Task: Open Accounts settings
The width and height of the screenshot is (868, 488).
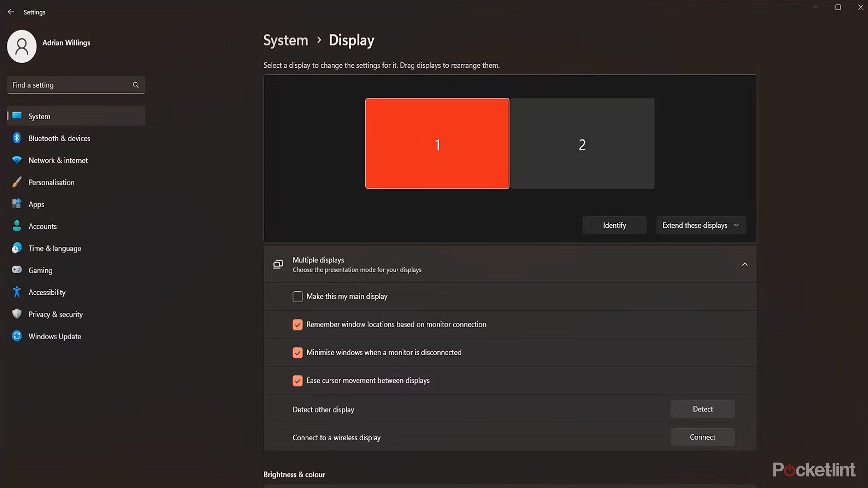Action: pyautogui.click(x=42, y=226)
